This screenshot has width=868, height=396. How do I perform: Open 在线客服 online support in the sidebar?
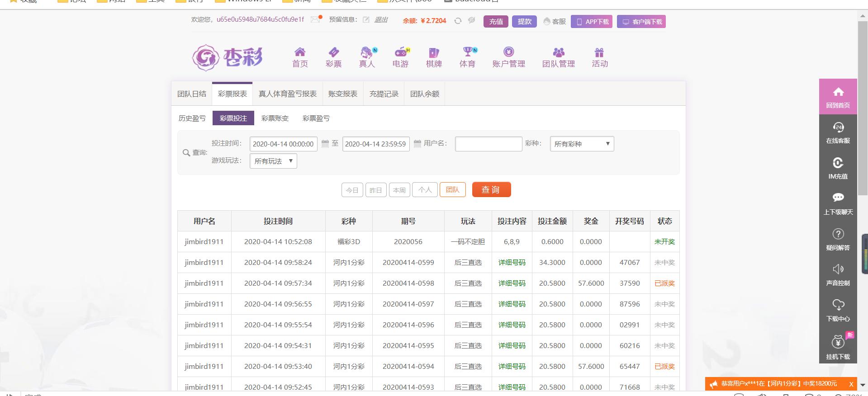click(838, 132)
